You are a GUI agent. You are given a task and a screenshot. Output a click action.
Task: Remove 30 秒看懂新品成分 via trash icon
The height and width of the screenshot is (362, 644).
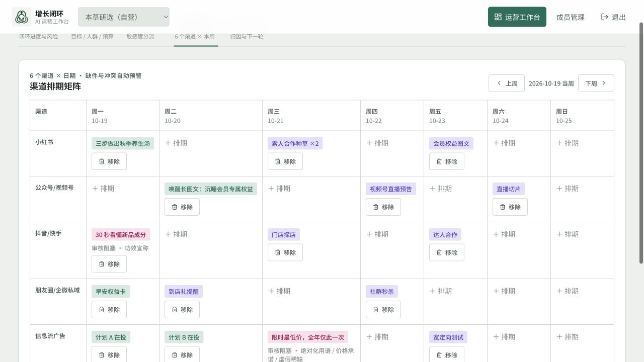coord(102,264)
